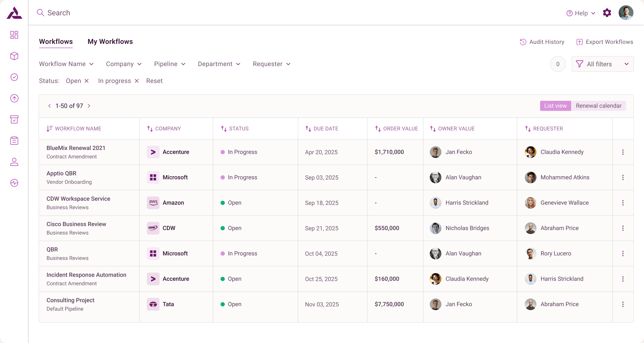Open the cube icon in sidebar
This screenshot has height=343, width=644.
pos(14,56)
